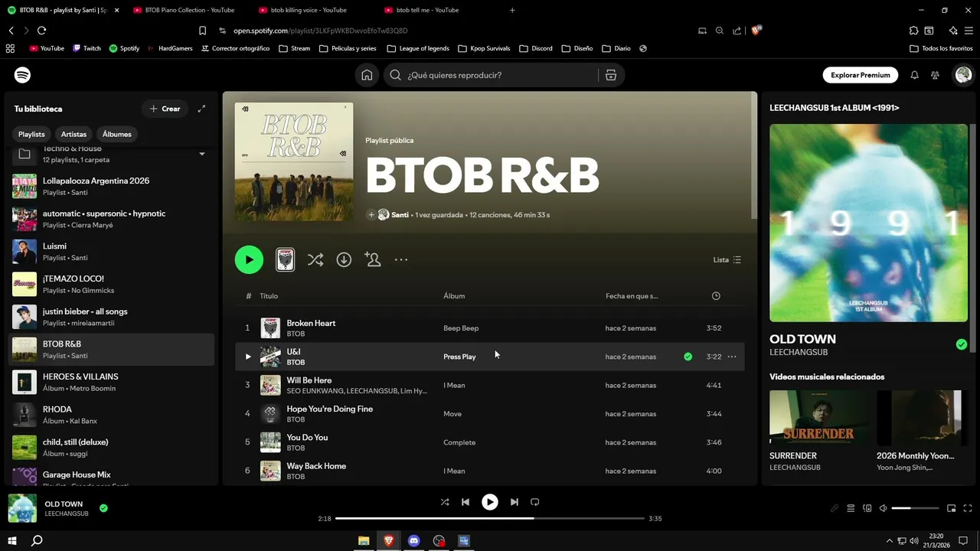Skip to next track
Image resolution: width=980 pixels, height=551 pixels.
(x=514, y=502)
